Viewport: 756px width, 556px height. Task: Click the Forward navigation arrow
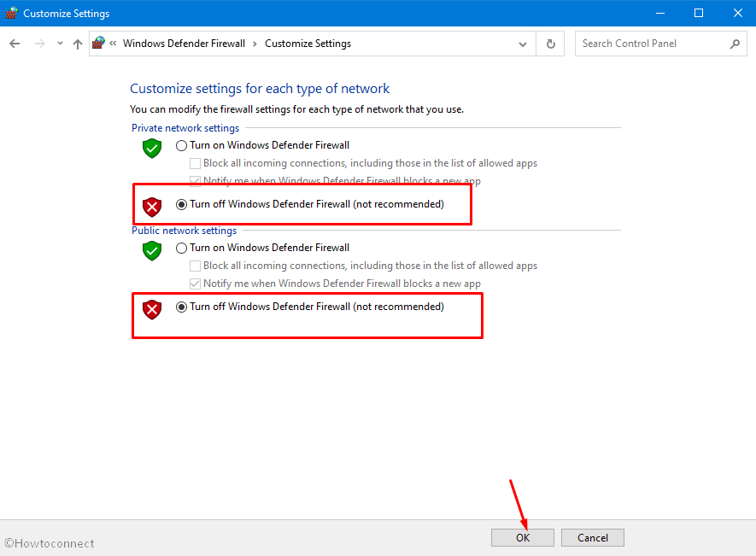tap(39, 44)
